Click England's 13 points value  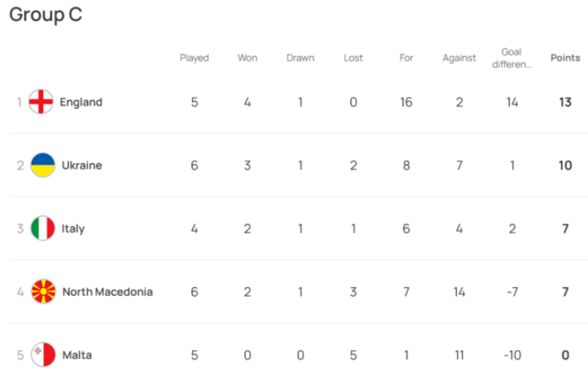click(565, 102)
